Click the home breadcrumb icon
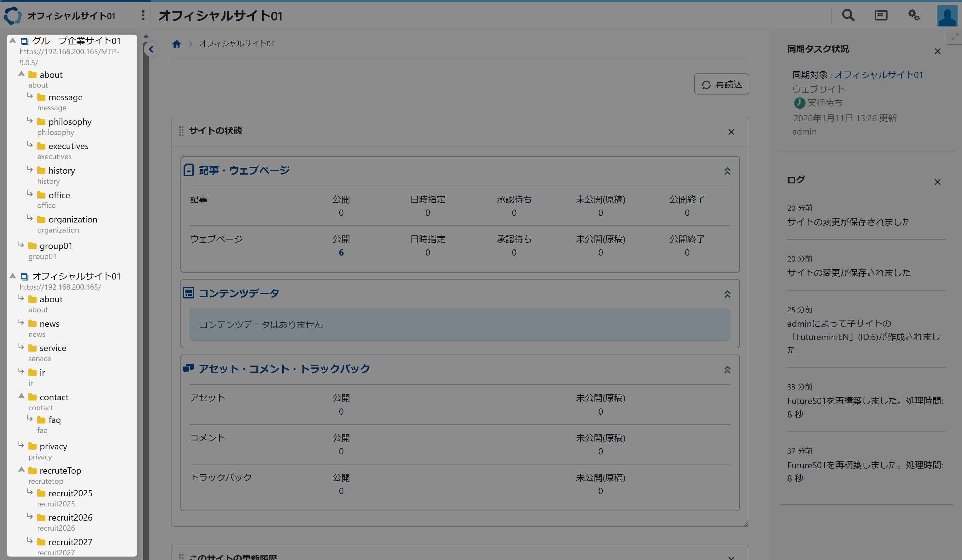Viewport: 962px width, 560px height. (x=176, y=44)
